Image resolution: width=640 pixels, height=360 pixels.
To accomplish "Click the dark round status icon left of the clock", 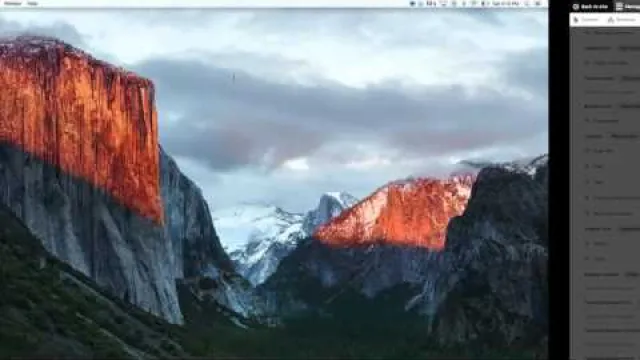I will click(484, 3).
